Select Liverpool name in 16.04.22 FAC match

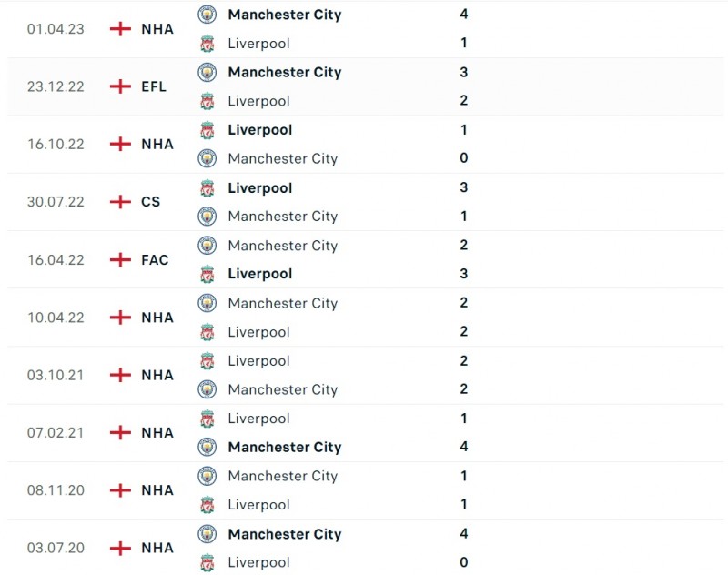pyautogui.click(x=259, y=274)
